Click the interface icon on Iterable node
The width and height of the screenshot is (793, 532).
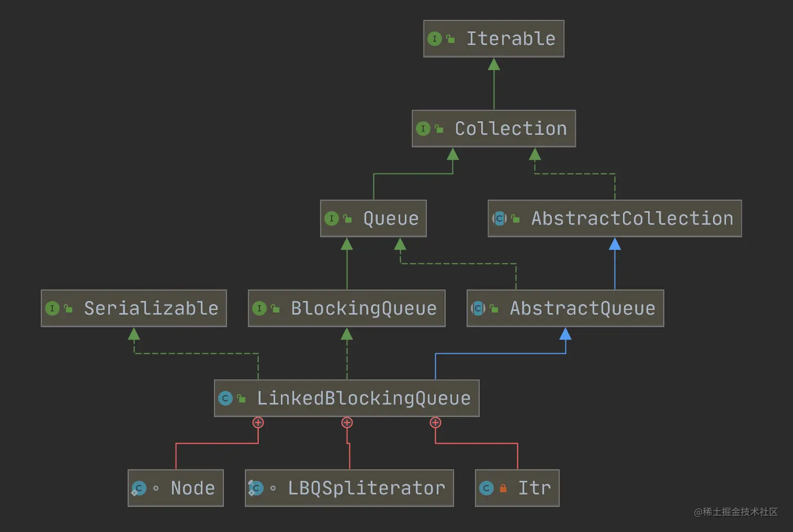(435, 39)
